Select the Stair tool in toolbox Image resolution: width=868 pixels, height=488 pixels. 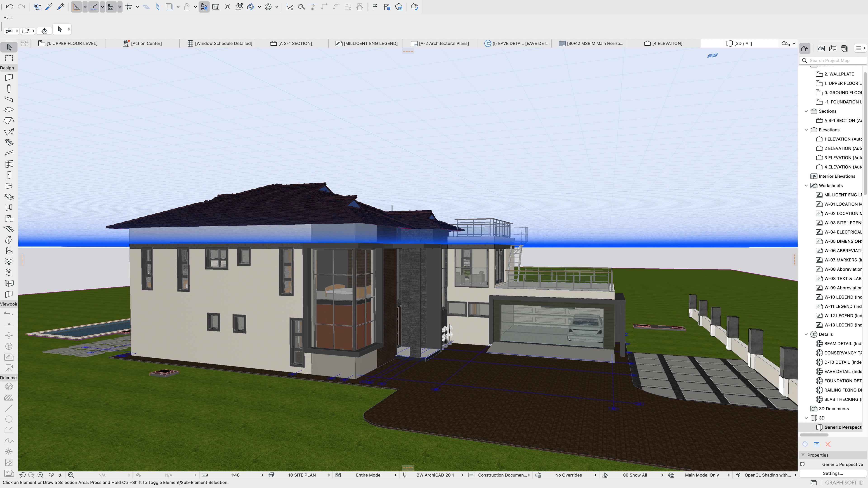click(9, 142)
